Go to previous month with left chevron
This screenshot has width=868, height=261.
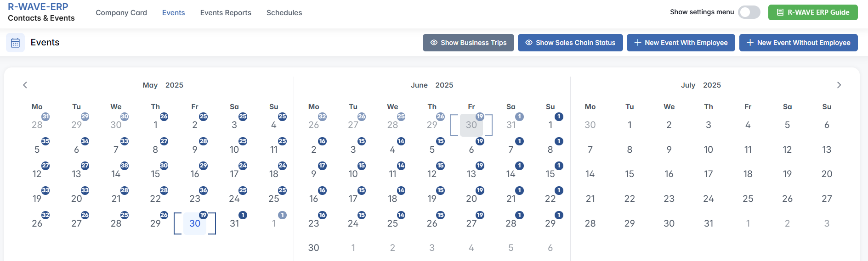[x=25, y=85]
